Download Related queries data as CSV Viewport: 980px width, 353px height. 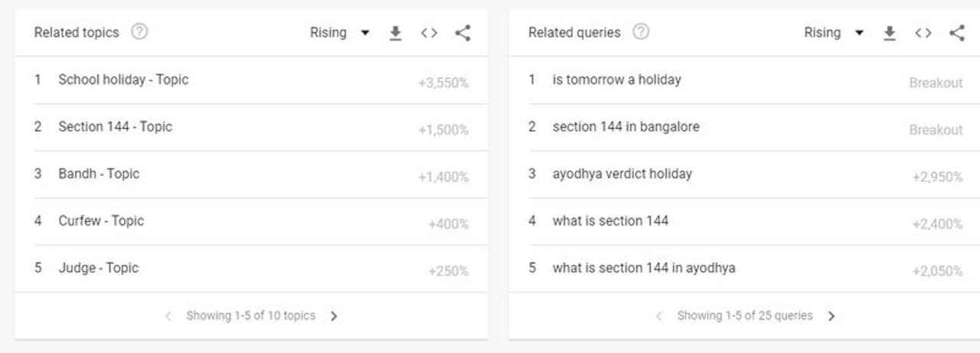point(889,33)
